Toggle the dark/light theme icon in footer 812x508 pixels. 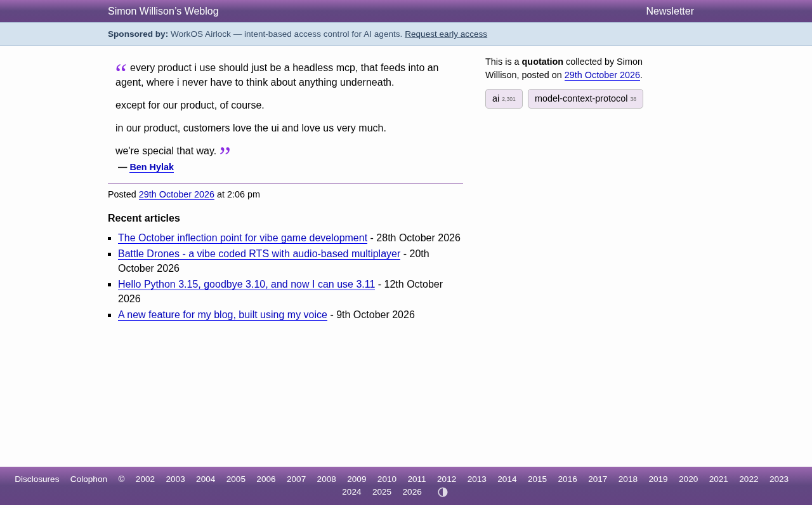coord(443,492)
